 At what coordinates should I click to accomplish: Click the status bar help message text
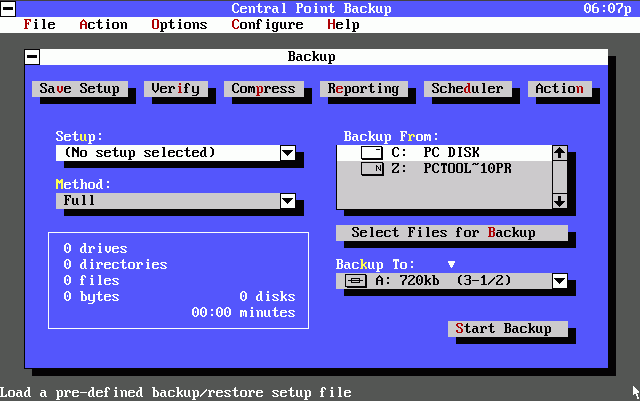176,393
